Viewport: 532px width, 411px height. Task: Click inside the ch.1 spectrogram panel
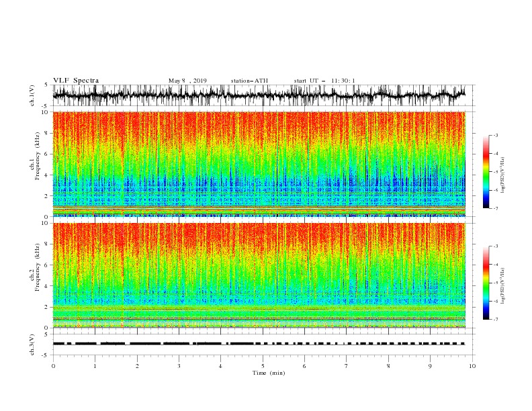259,164
